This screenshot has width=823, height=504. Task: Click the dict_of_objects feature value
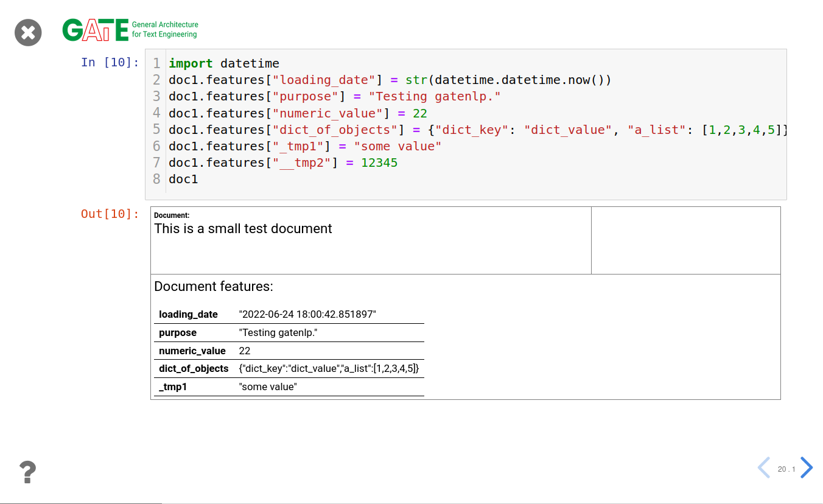coord(329,369)
